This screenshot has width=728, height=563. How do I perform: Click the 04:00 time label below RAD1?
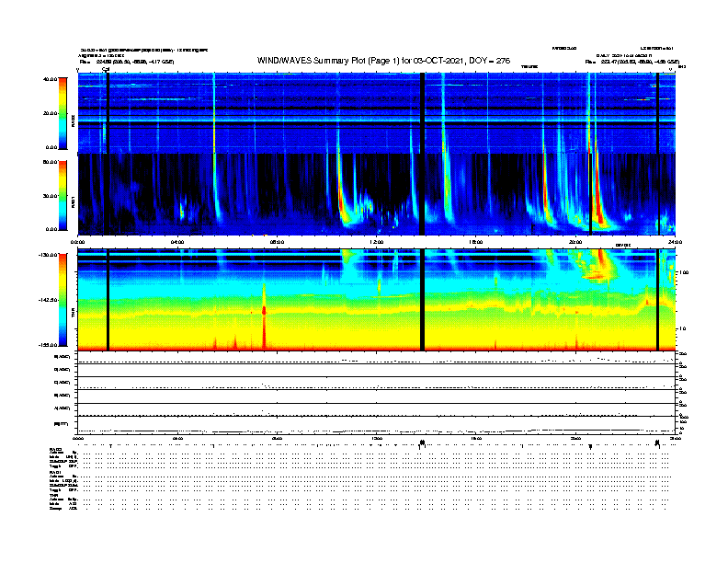pos(177,242)
